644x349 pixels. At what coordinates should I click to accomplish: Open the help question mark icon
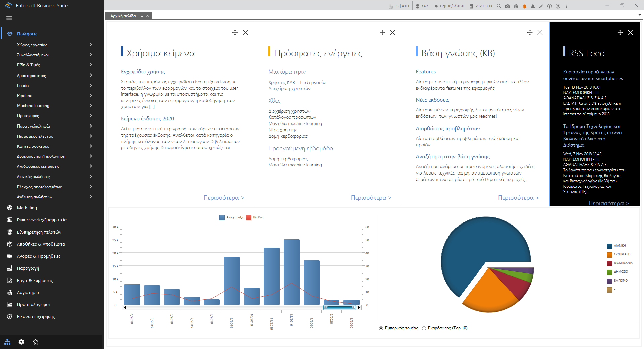point(558,6)
